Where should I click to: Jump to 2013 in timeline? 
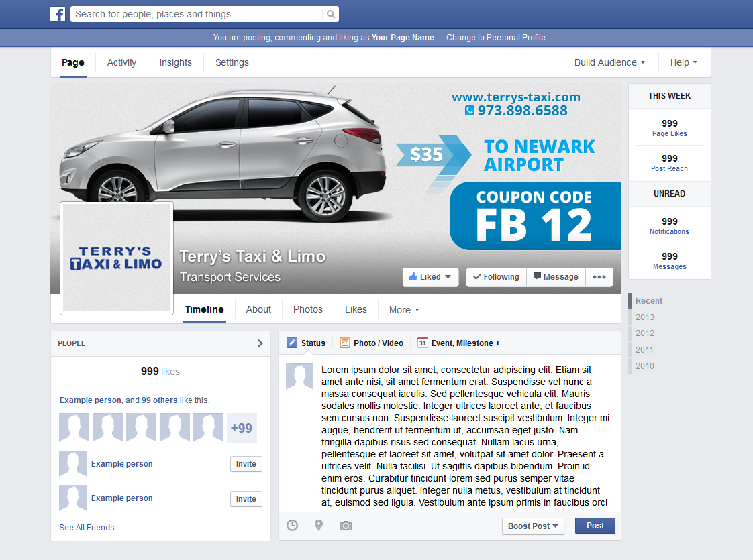click(644, 317)
